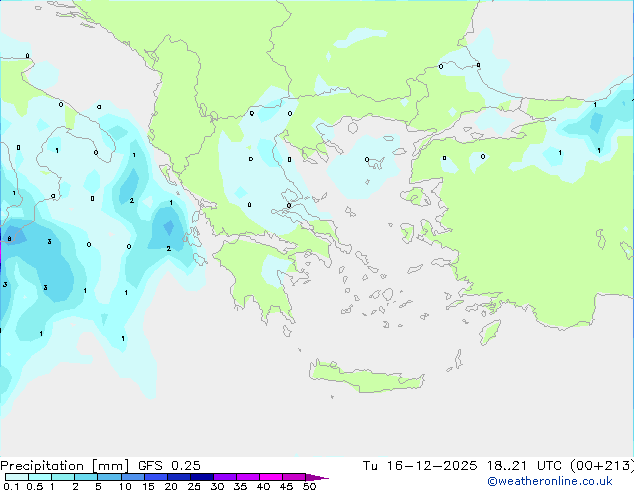Select the legend swatch between 30 and 35
The width and height of the screenshot is (634, 490).
click(x=224, y=477)
